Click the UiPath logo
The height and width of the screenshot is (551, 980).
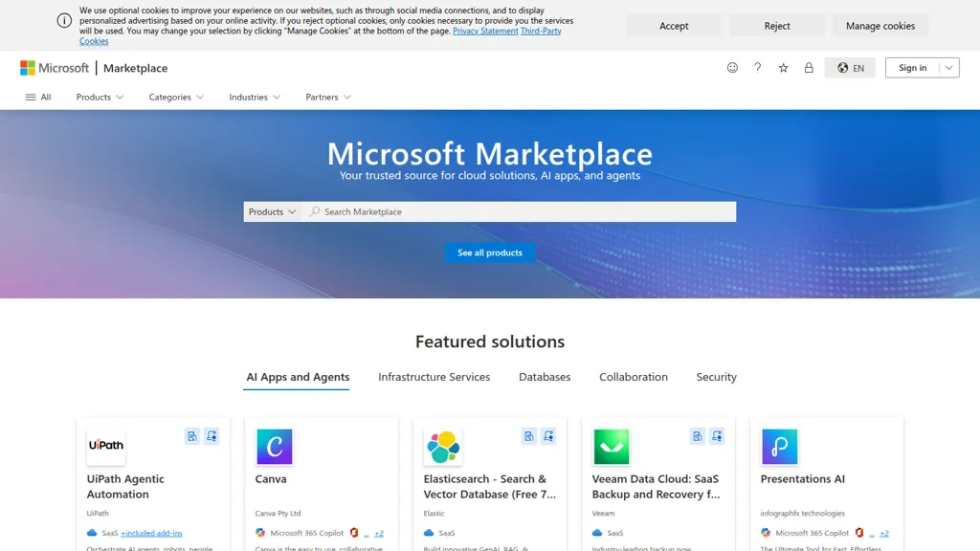coord(106,446)
